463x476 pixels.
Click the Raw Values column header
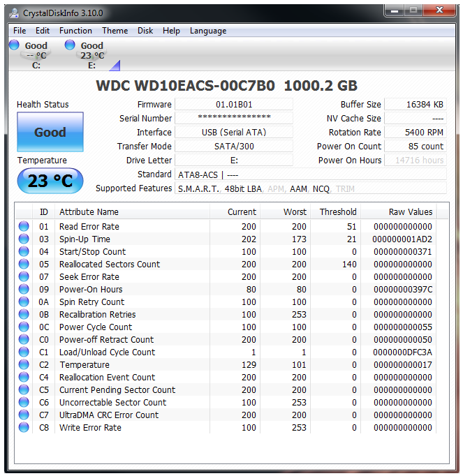click(x=410, y=212)
